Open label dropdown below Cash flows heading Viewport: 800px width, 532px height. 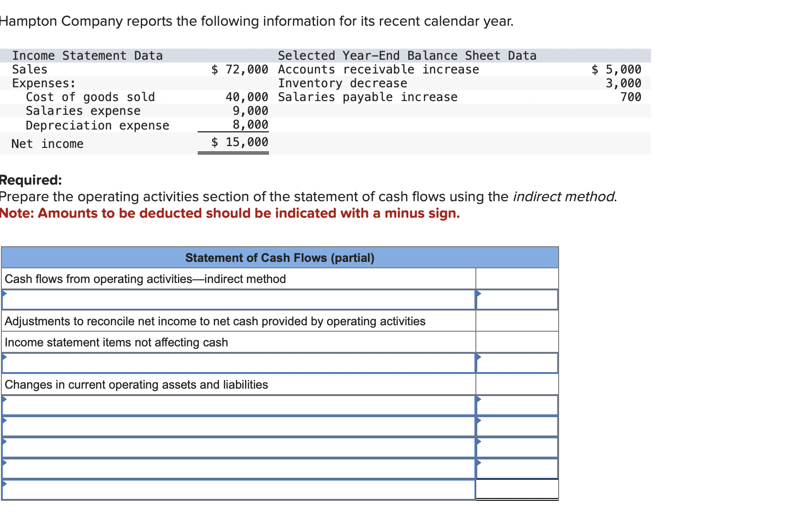pos(238,300)
